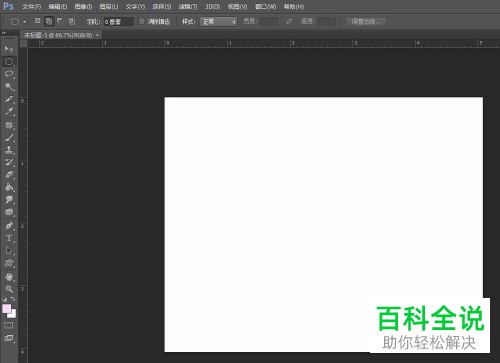Select the Paint Bucket tool
The image size is (500, 363).
pyautogui.click(x=9, y=187)
